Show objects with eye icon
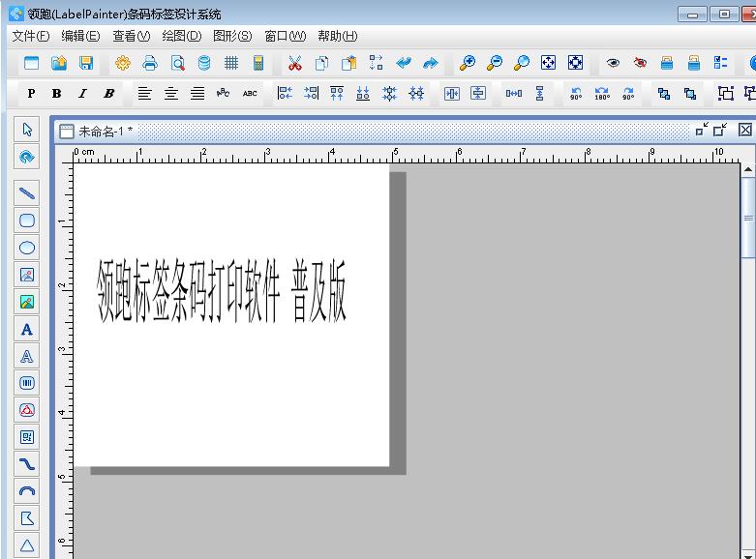The width and height of the screenshot is (756, 559). (613, 63)
